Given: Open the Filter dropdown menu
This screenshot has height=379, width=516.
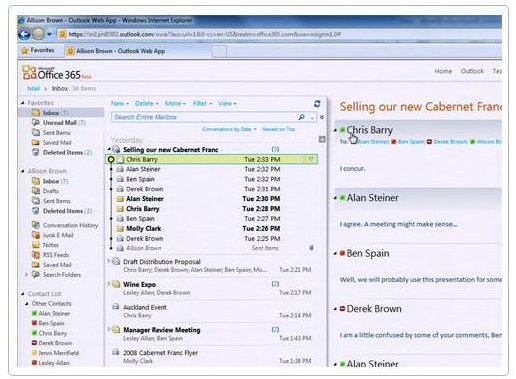Looking at the screenshot, I should [x=202, y=104].
